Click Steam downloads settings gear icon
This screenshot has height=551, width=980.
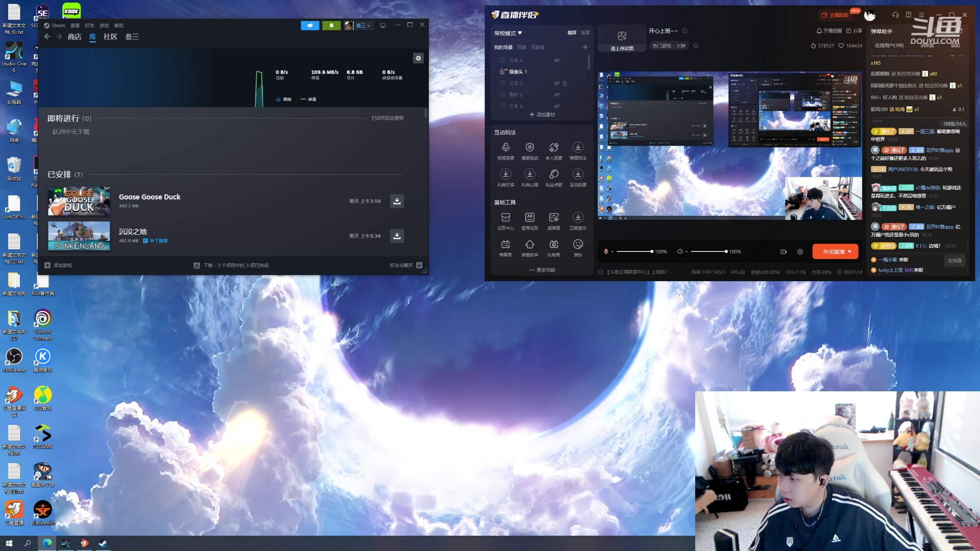[418, 58]
